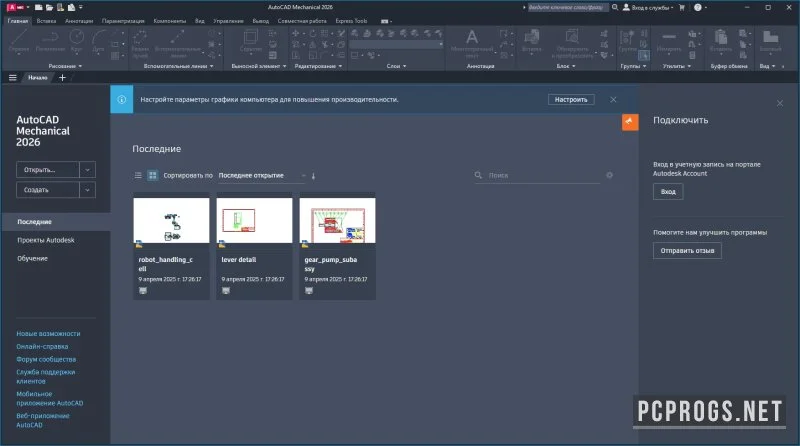Expand the Утилиты ribbon panel

[x=677, y=66]
